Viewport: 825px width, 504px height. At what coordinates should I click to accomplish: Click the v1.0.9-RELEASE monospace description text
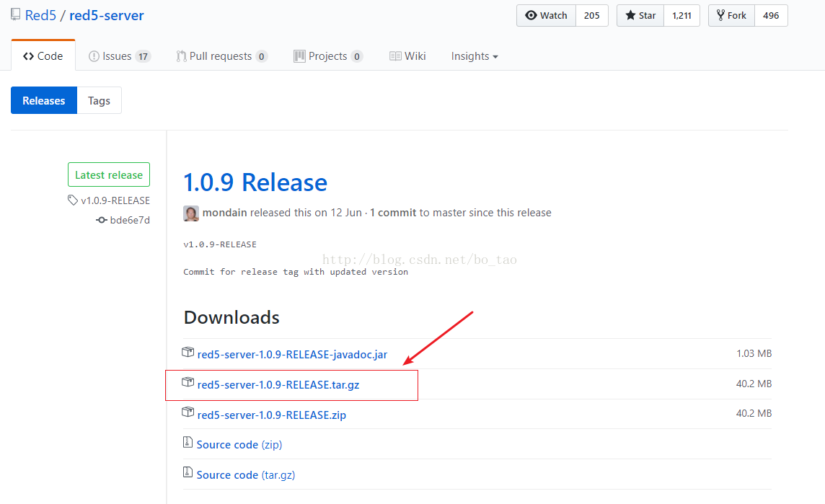[220, 244]
